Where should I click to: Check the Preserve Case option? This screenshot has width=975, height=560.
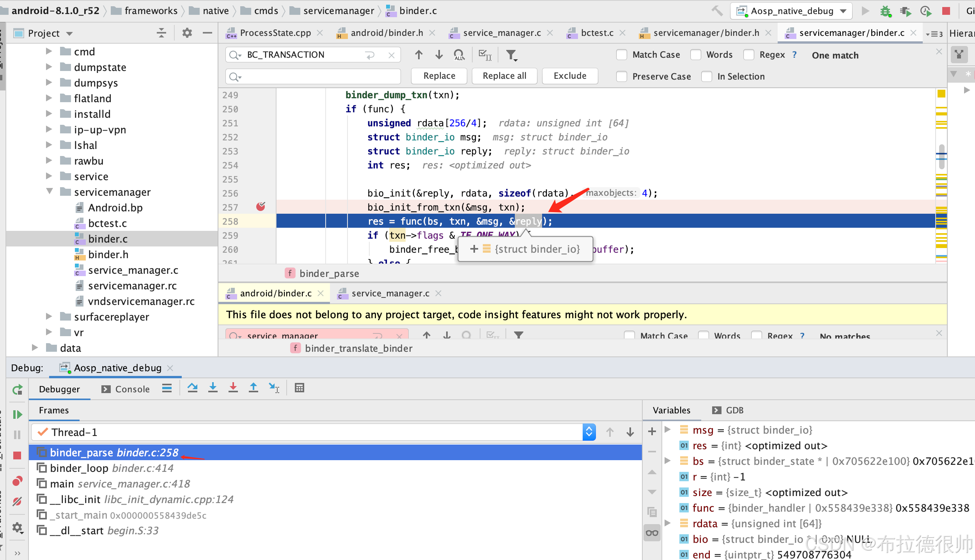click(621, 76)
